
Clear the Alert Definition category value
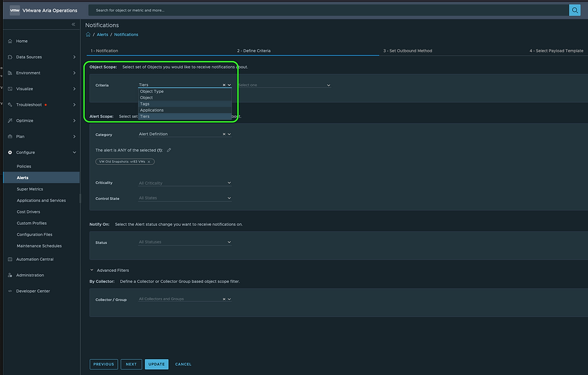pyautogui.click(x=224, y=134)
